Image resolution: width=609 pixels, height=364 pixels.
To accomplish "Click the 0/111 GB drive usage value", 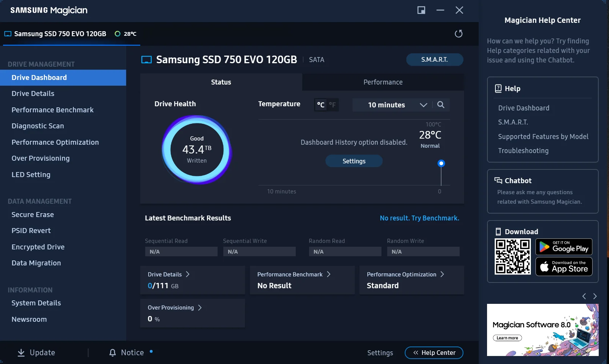I will click(163, 286).
